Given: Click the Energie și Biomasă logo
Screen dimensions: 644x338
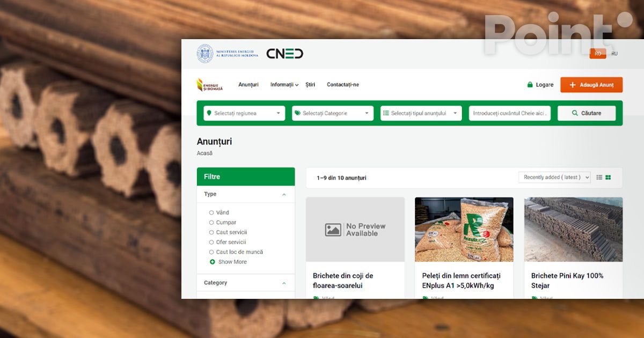Looking at the screenshot, I should [x=210, y=85].
